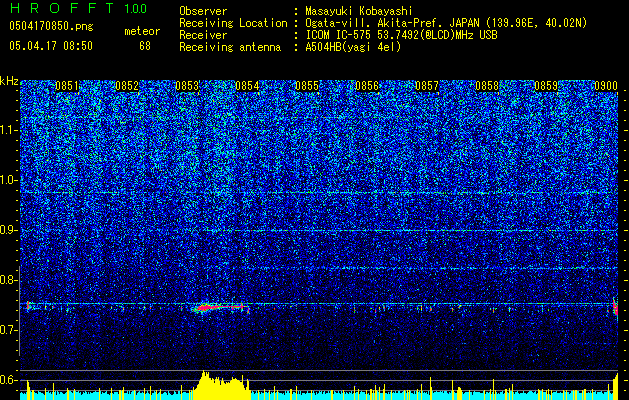Viewport: 629px width, 400px height.
Task: Click the Observer field label
Action: (203, 11)
